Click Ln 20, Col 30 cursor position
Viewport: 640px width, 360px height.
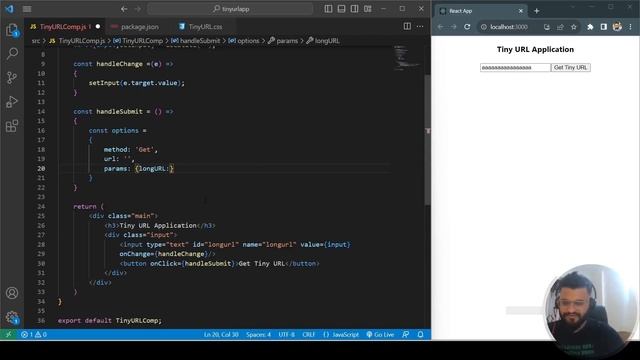[221, 335]
